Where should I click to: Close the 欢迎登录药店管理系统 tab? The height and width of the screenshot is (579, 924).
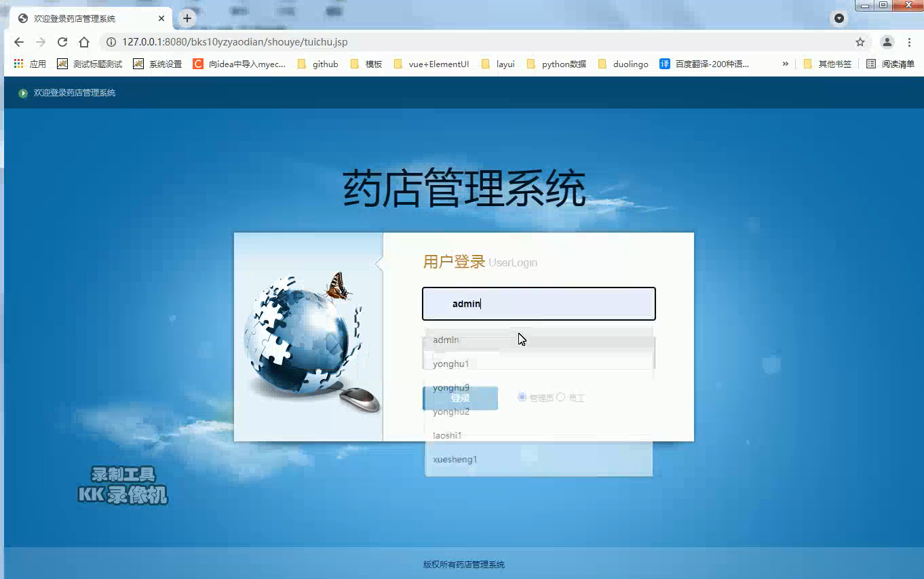[x=161, y=18]
